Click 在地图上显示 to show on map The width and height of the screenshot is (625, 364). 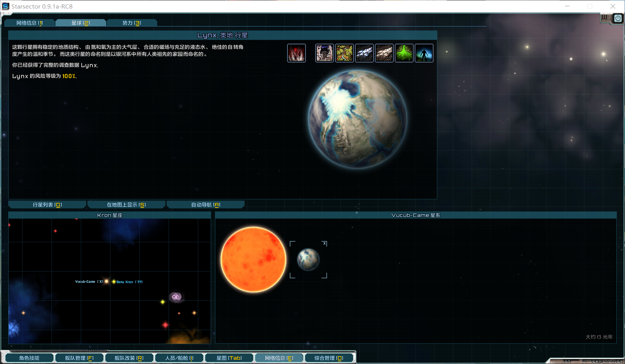[126, 205]
